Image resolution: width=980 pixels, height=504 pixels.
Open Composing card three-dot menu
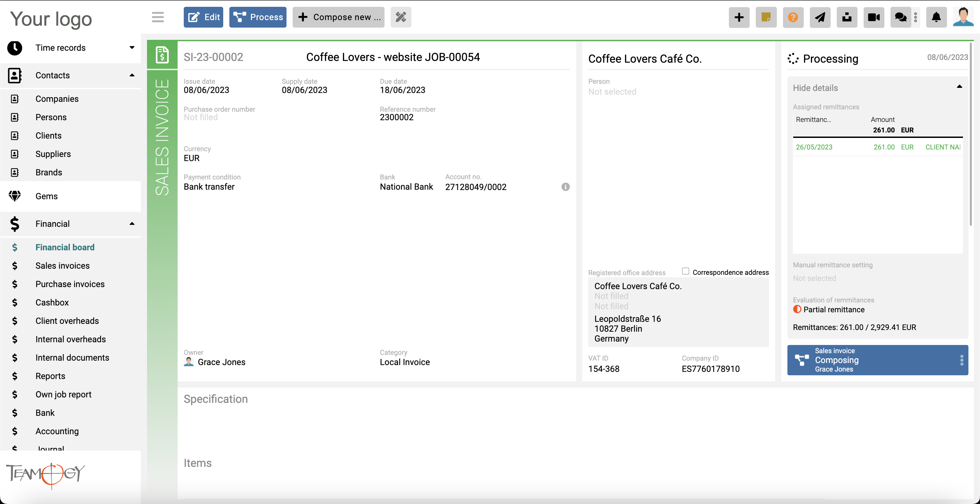pyautogui.click(x=961, y=360)
